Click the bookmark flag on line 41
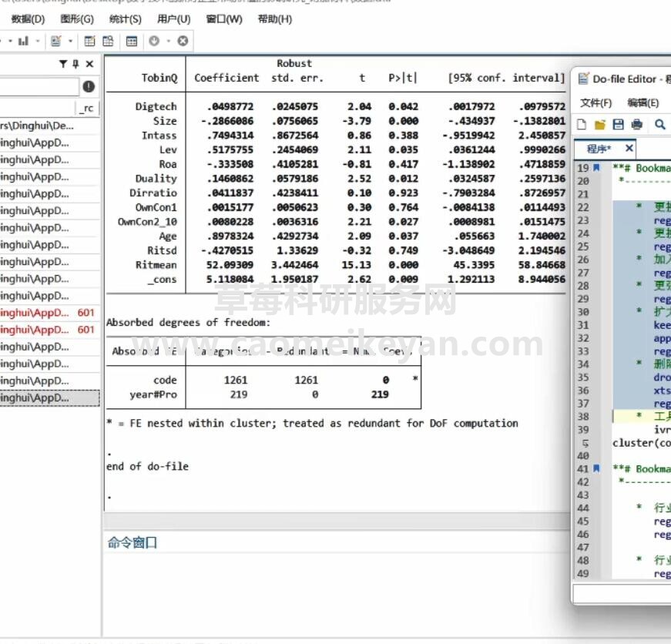 point(596,468)
